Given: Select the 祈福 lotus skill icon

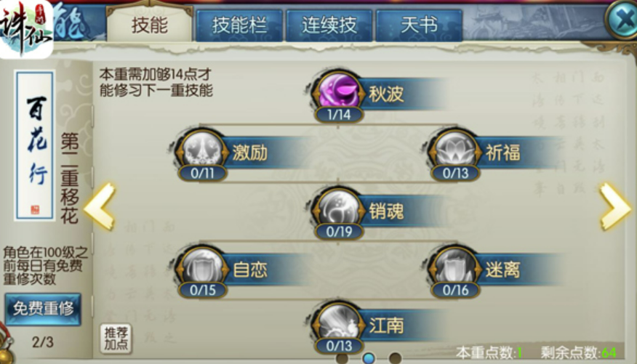Looking at the screenshot, I should tap(455, 151).
